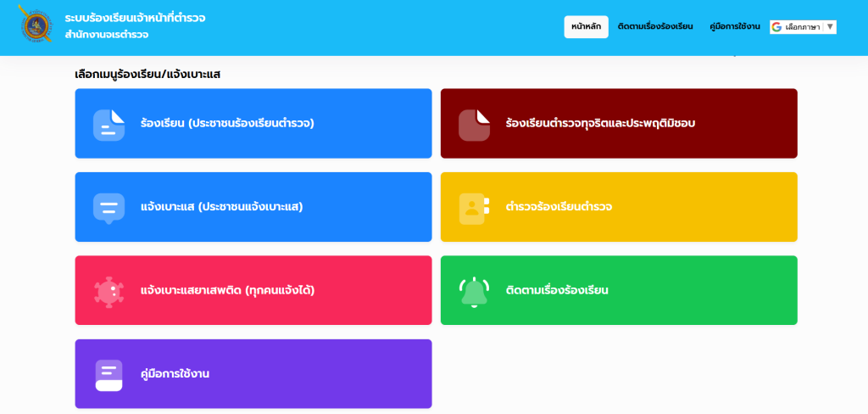This screenshot has height=414, width=868.
Task: Click the Royal Thai Police emblem logo
Action: click(x=36, y=25)
